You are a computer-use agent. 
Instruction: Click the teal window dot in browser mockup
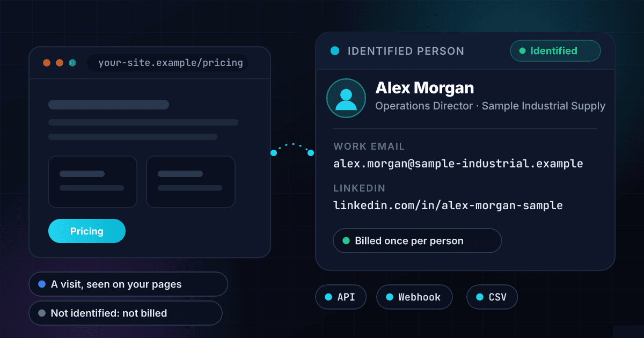coord(72,63)
